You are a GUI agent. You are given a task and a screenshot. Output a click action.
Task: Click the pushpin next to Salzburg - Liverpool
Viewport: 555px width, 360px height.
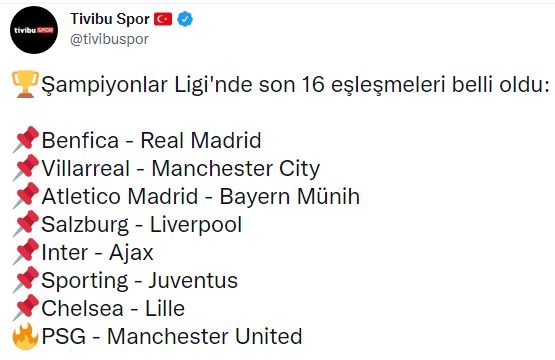[x=25, y=223]
